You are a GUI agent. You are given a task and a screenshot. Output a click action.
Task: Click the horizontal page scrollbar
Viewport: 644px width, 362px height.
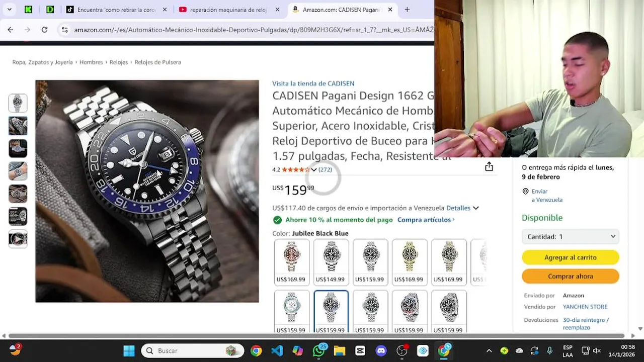[316, 336]
